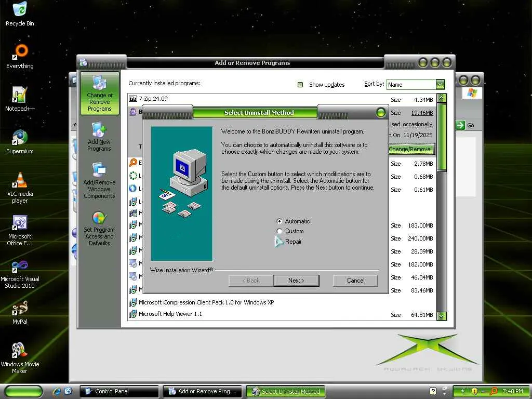Viewport: 532px width, 399px height.
Task: Select Microsoft Help Viewer 1.1 entry
Action: pos(282,314)
